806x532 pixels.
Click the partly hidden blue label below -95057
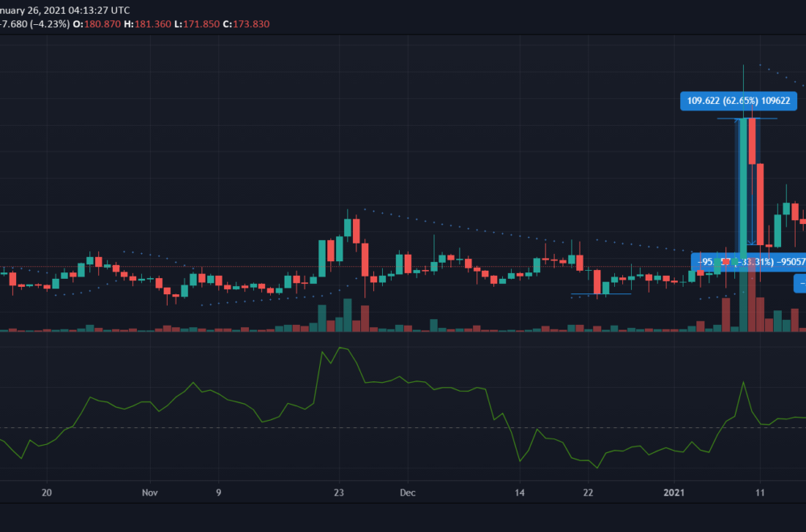[x=800, y=284]
